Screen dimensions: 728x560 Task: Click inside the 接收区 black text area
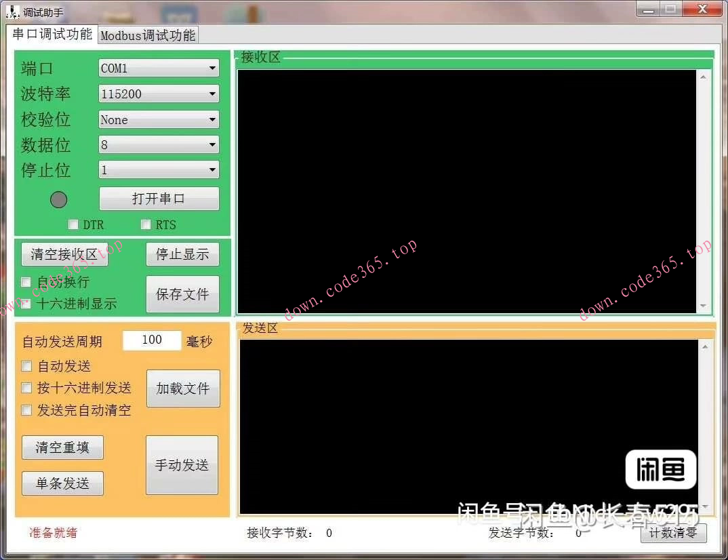coord(467,192)
